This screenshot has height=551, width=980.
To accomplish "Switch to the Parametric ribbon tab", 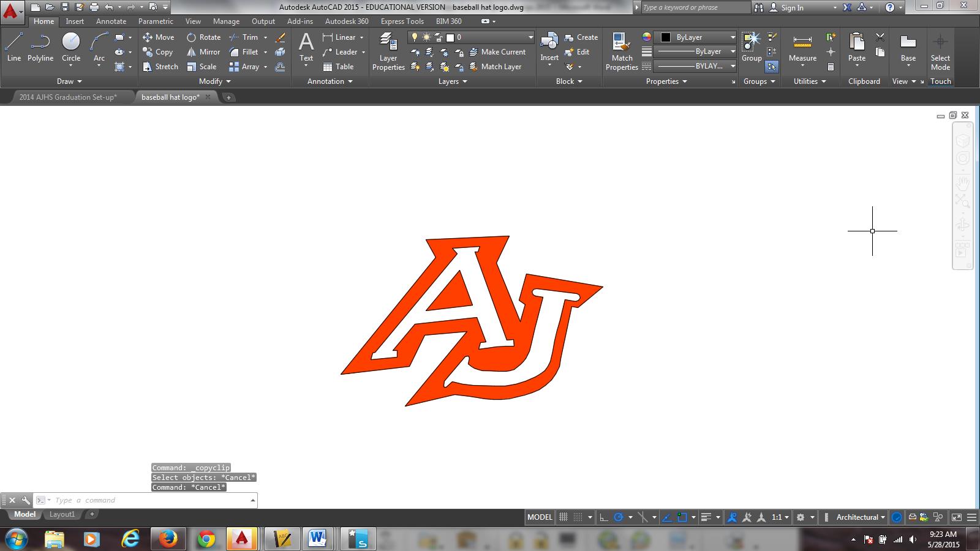I will pos(156,21).
